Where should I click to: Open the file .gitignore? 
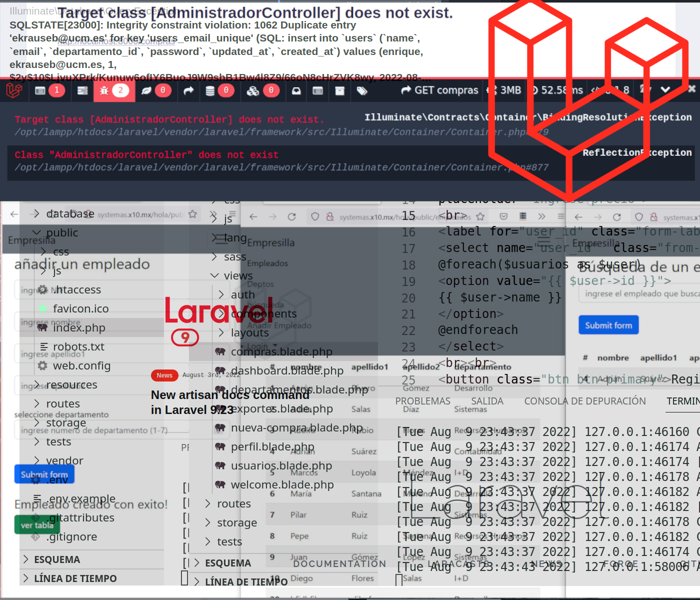[71, 536]
